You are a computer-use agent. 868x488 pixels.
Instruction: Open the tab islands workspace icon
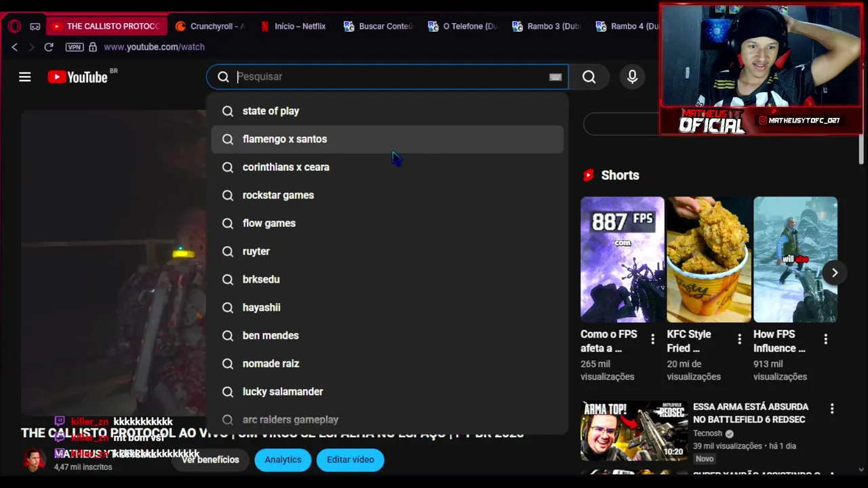click(35, 26)
